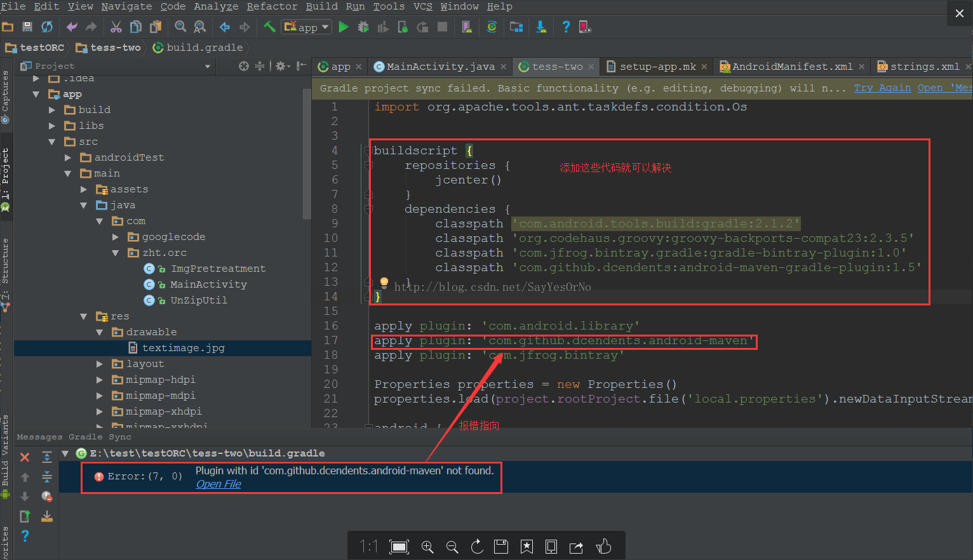Image resolution: width=973 pixels, height=560 pixels.
Task: Expand the androidTest folder node
Action: point(68,157)
